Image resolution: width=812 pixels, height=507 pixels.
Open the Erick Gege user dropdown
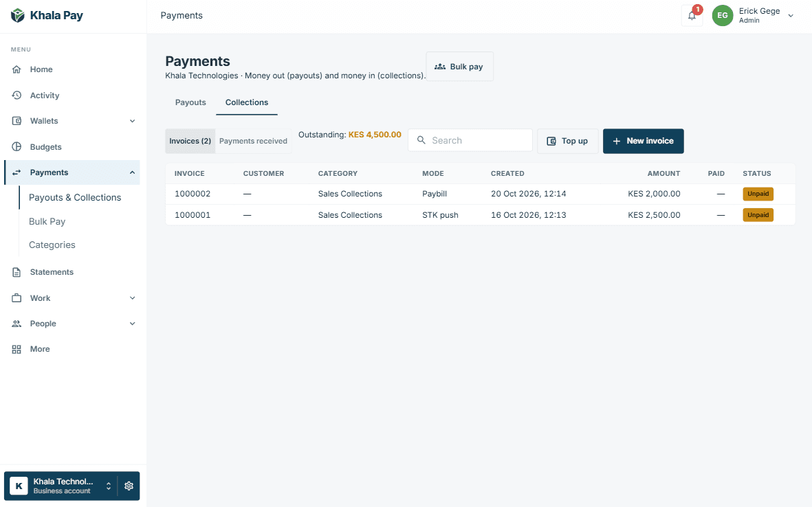pyautogui.click(x=791, y=16)
